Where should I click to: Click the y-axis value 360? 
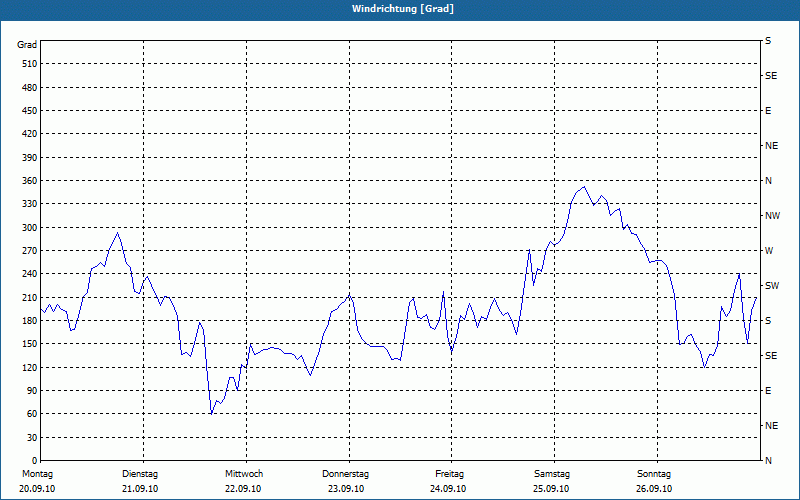[30, 181]
